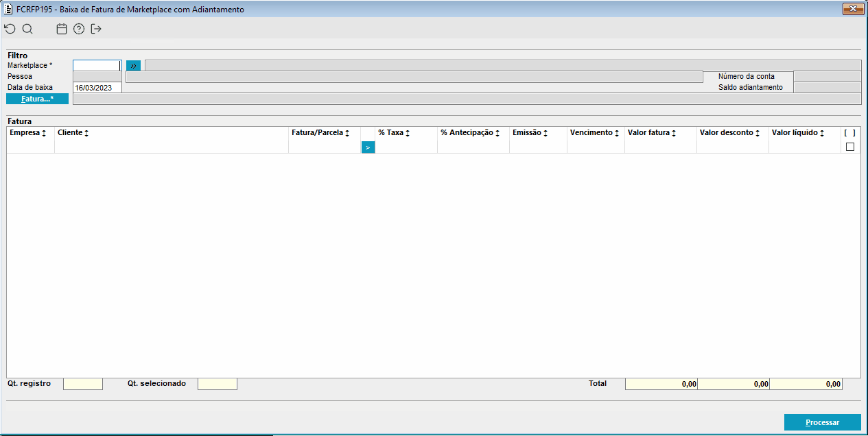868x436 pixels.
Task: Focus the Marketplace input field
Action: [x=97, y=66]
